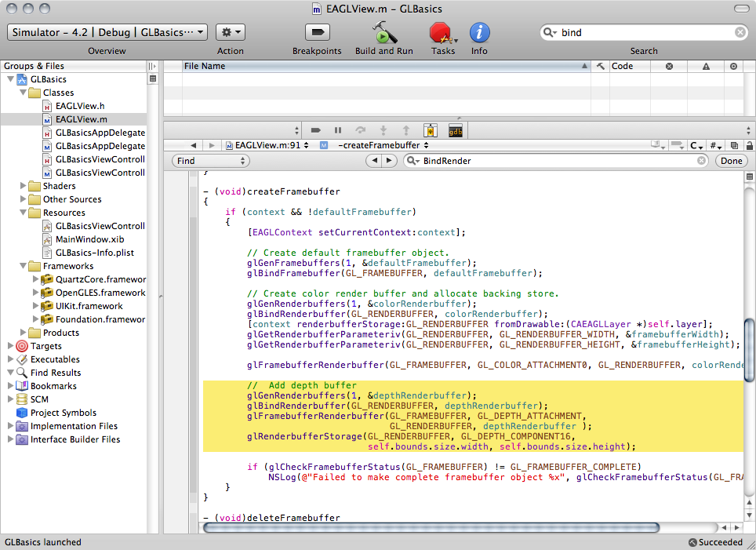The image size is (756, 550).
Task: Go forward in editor file history
Action: tap(212, 145)
